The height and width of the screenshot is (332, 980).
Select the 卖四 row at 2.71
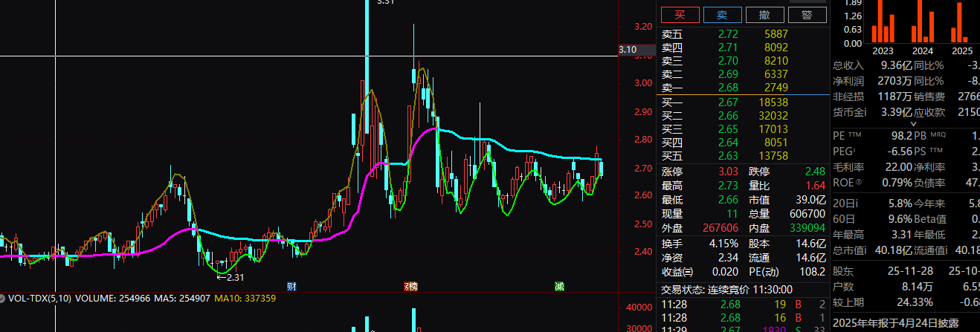point(742,48)
